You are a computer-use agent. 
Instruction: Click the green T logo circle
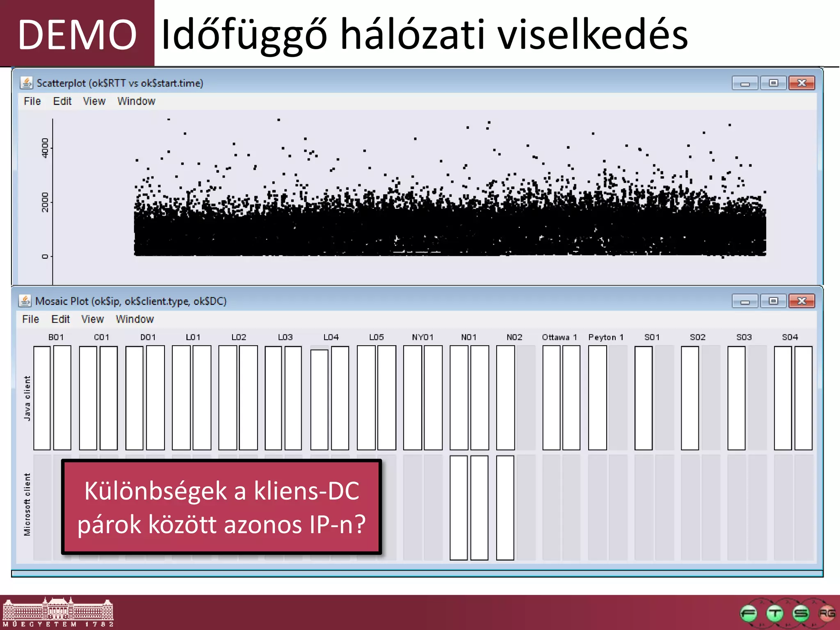[775, 614]
